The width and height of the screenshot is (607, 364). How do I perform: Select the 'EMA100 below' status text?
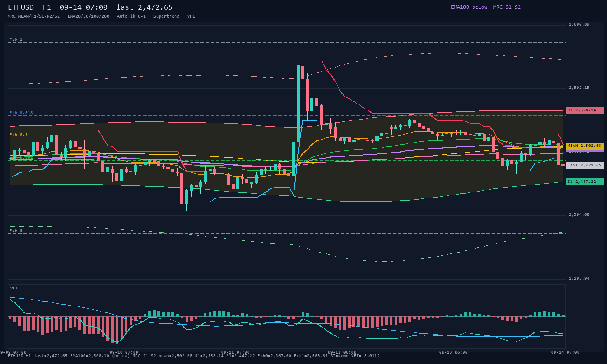(x=469, y=7)
